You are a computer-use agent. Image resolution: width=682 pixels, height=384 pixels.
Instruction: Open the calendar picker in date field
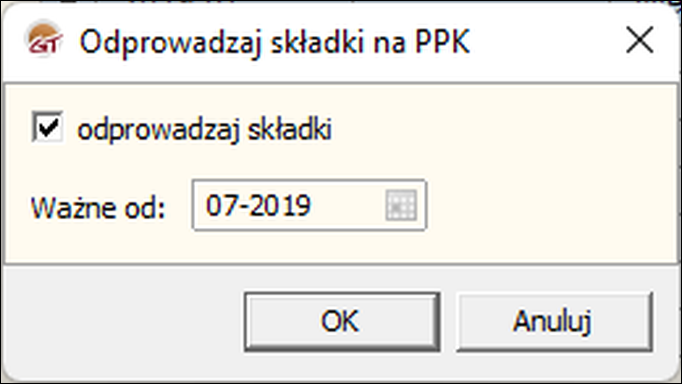[x=401, y=205]
